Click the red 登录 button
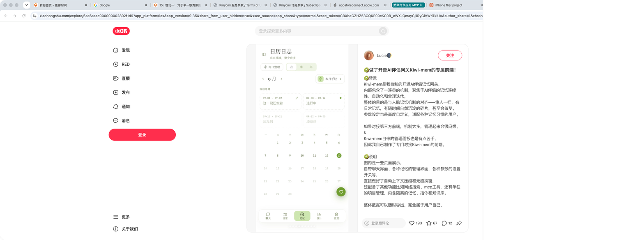644x240 pixels. click(x=142, y=135)
